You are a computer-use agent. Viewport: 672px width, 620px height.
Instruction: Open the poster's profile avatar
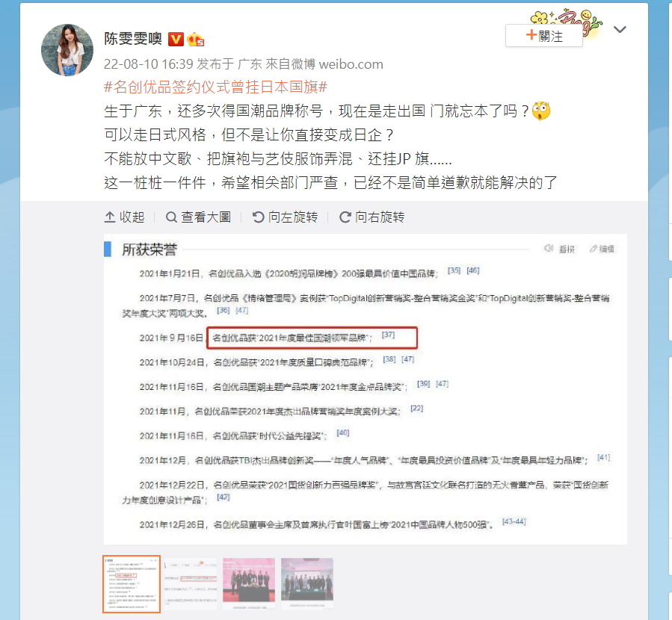point(67,49)
